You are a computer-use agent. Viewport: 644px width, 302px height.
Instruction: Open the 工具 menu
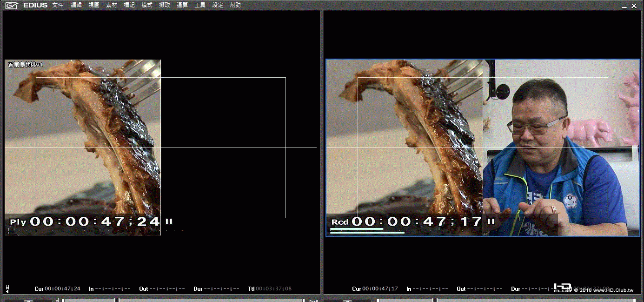click(200, 5)
